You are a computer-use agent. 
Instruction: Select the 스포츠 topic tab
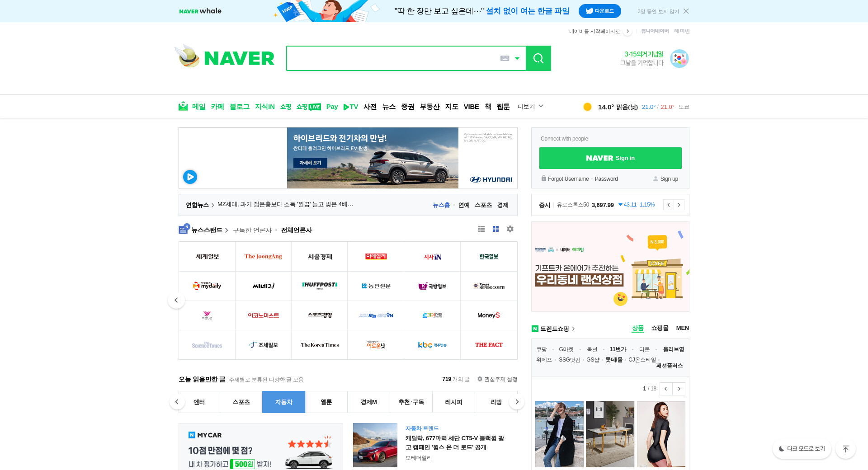[x=241, y=402]
